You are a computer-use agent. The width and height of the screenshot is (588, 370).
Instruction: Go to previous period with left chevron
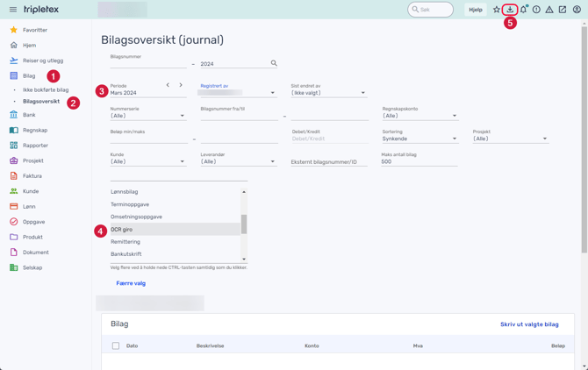point(168,85)
